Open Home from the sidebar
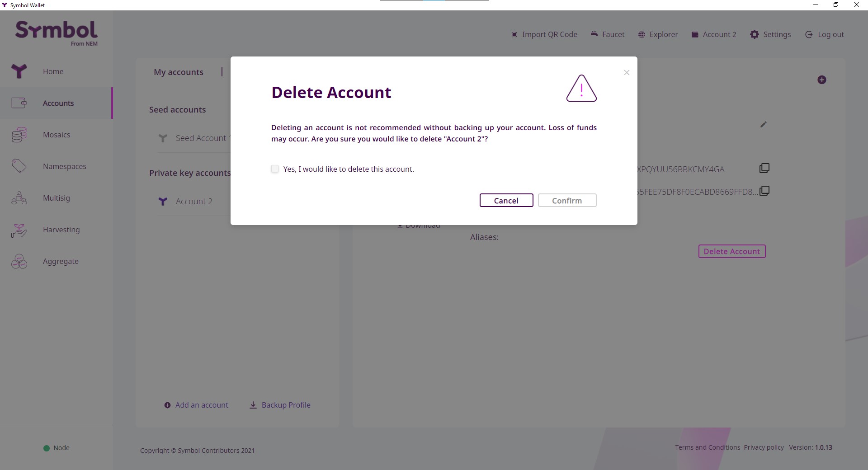The height and width of the screenshot is (470, 868). pos(53,71)
